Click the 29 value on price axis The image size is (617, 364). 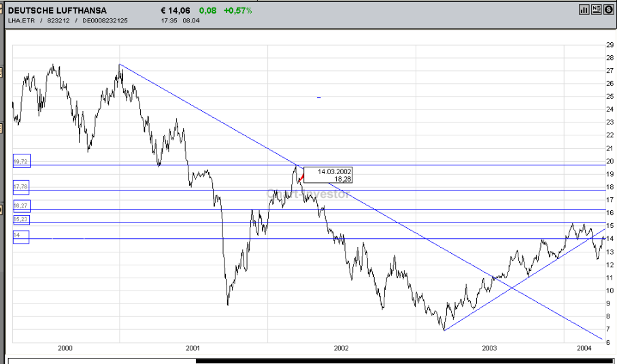pyautogui.click(x=610, y=45)
